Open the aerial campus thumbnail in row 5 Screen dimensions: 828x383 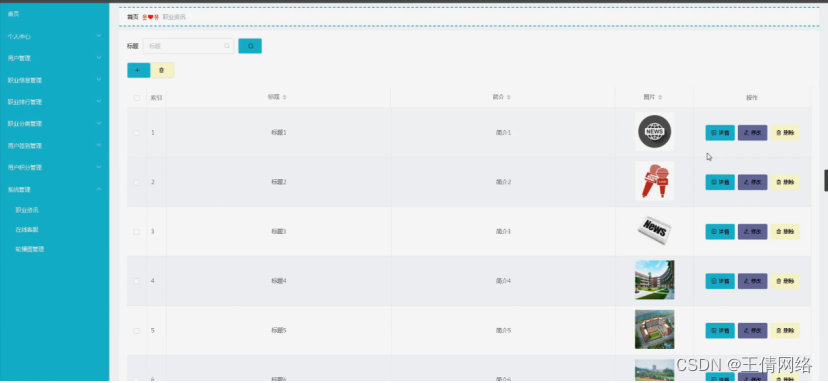[x=654, y=329]
